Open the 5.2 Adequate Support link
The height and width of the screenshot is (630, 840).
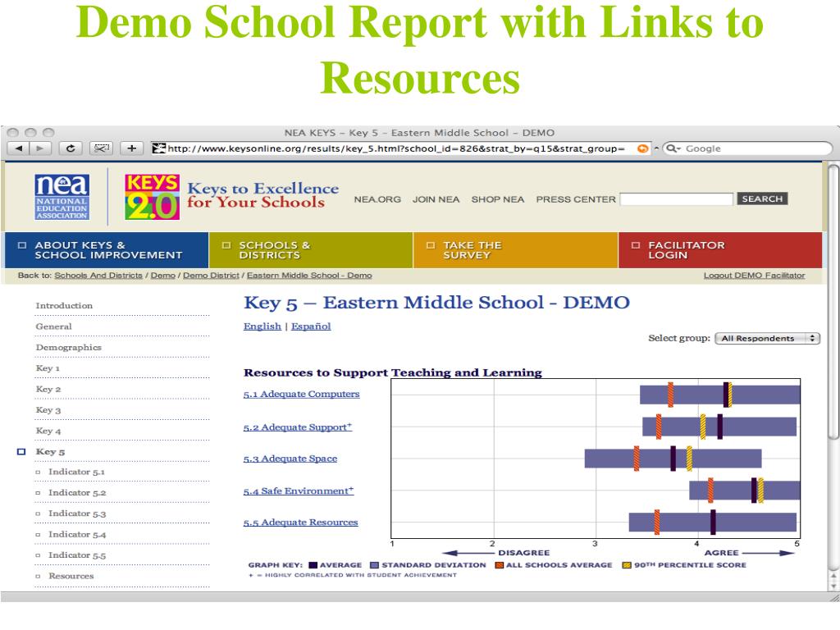point(297,427)
